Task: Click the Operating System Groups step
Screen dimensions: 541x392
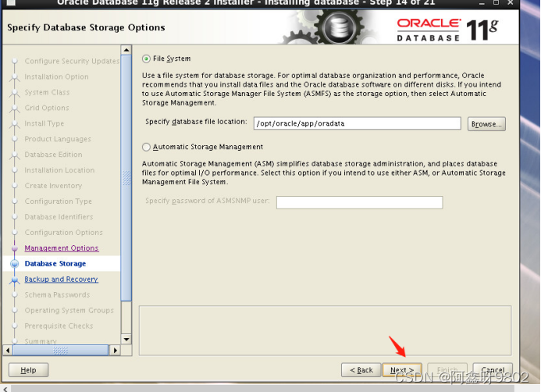Action: pos(69,310)
